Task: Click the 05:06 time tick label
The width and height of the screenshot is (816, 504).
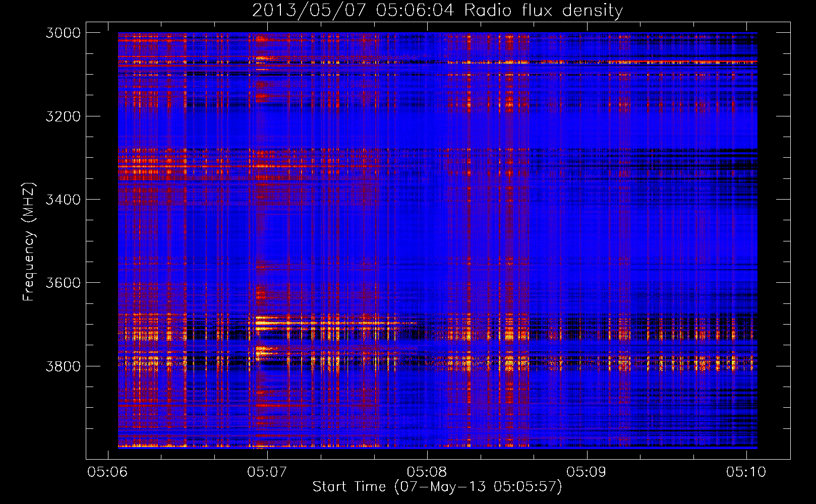Action: (107, 472)
